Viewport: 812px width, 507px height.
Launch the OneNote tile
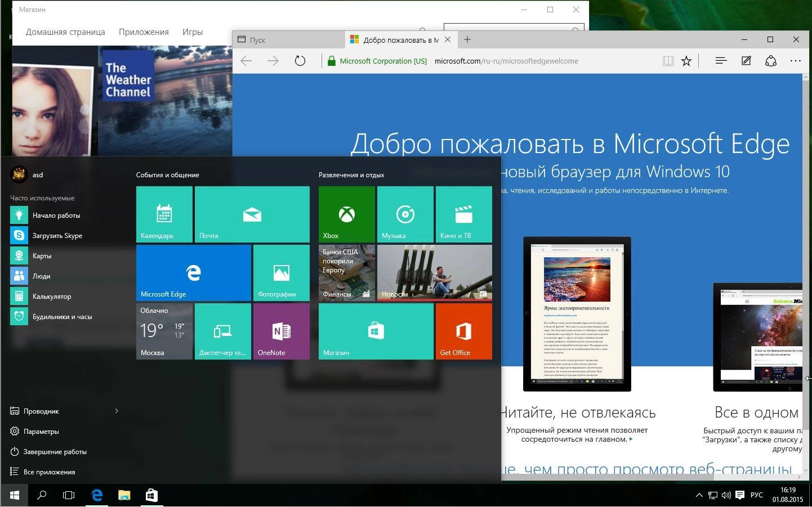pyautogui.click(x=282, y=331)
